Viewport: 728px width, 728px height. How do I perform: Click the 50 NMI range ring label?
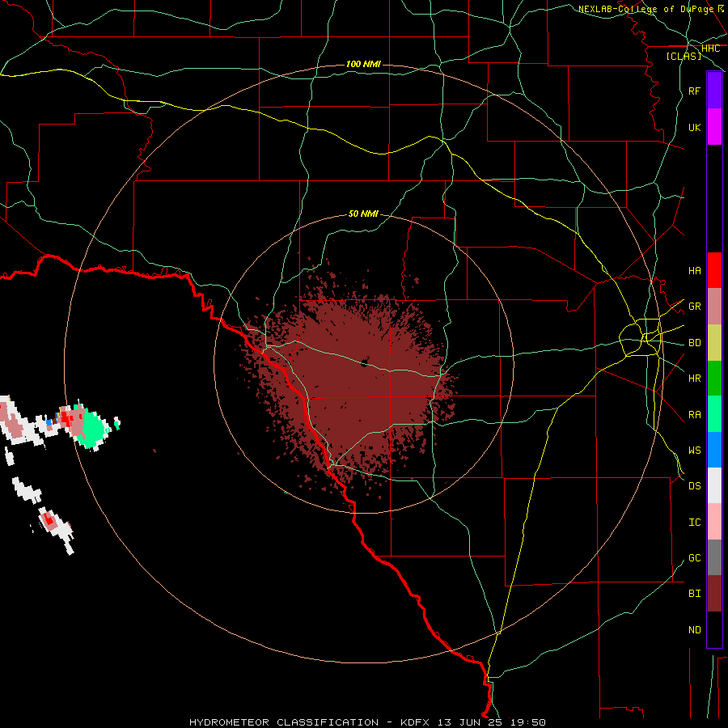click(363, 214)
